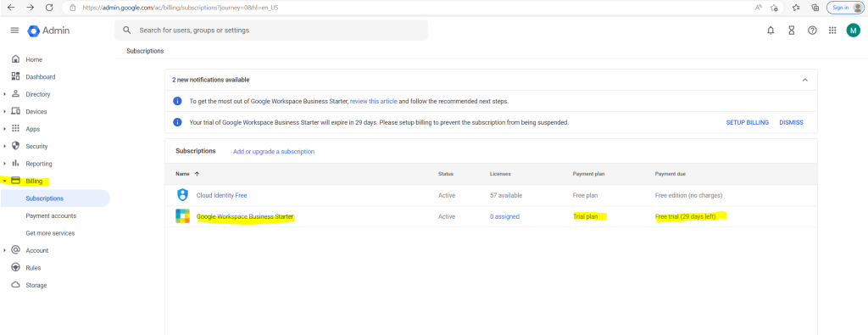Open the main hamburger menu
Screen dimensions: 868x335
tap(15, 31)
